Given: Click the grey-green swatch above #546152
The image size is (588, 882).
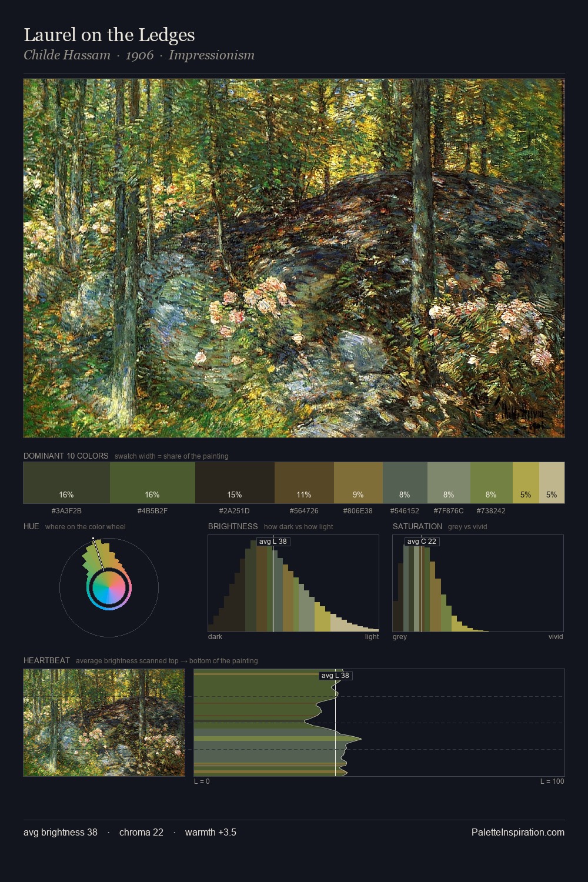Looking at the screenshot, I should coord(405,483).
